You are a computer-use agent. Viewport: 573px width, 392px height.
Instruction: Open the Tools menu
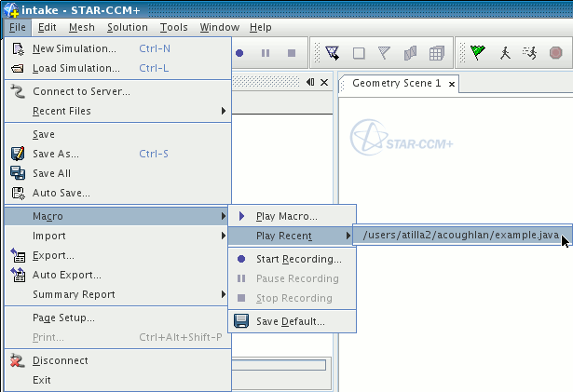(174, 27)
